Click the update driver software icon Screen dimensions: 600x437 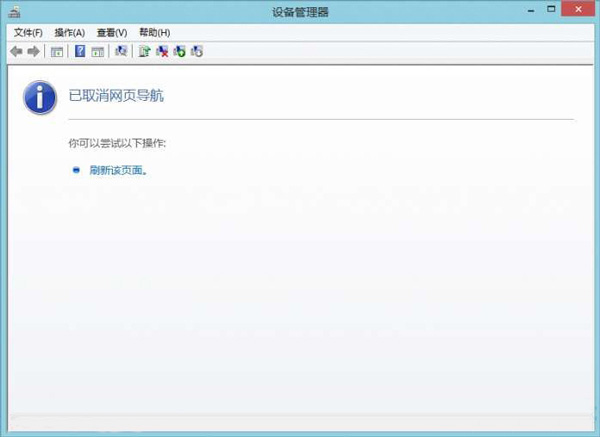tap(144, 51)
